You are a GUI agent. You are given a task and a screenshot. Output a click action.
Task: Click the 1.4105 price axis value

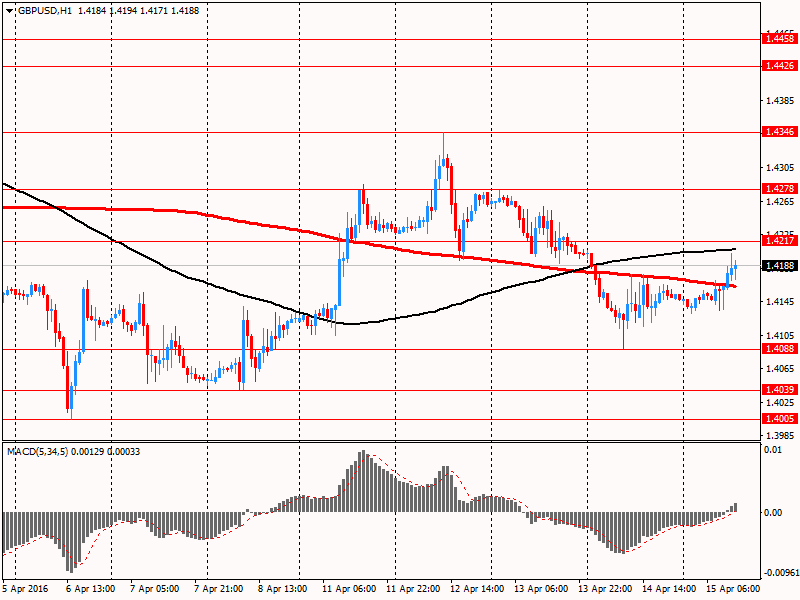(781, 336)
